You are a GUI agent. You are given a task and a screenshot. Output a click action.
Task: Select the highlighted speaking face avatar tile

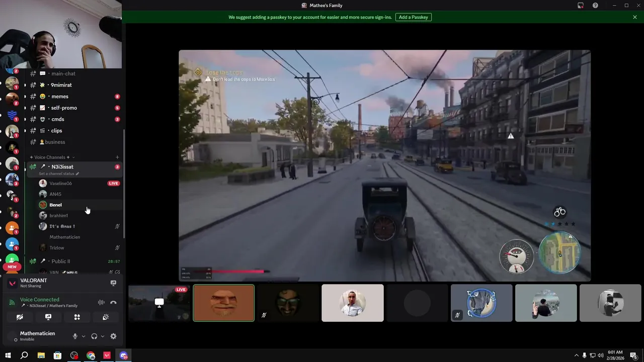coord(224,303)
